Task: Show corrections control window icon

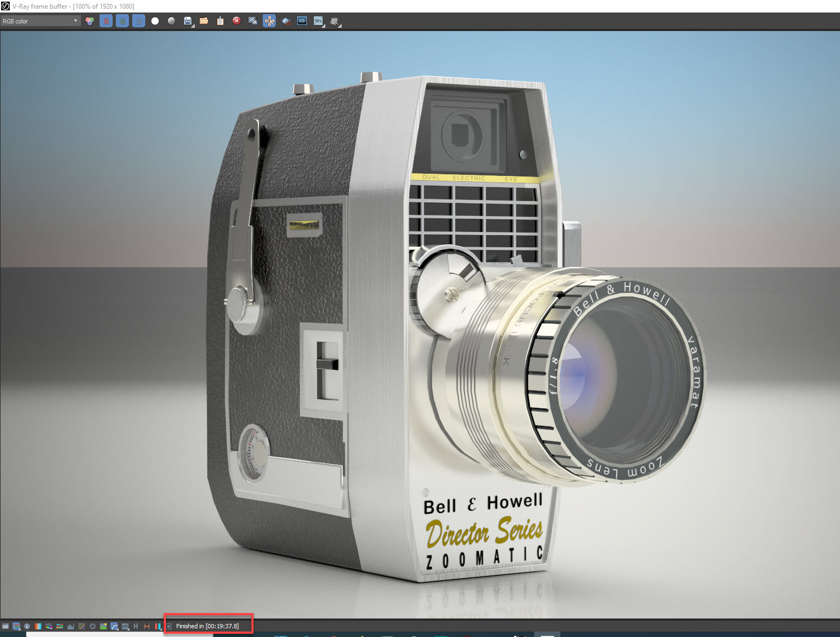Action: (x=5, y=626)
